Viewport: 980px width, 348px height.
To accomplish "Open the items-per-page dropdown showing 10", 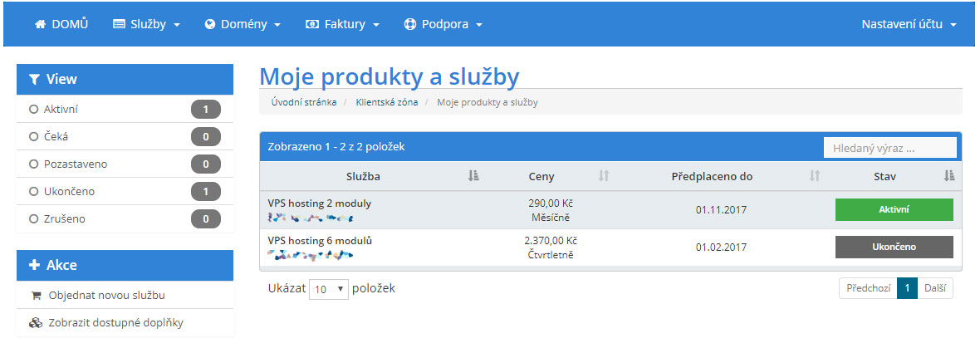I will point(328,289).
